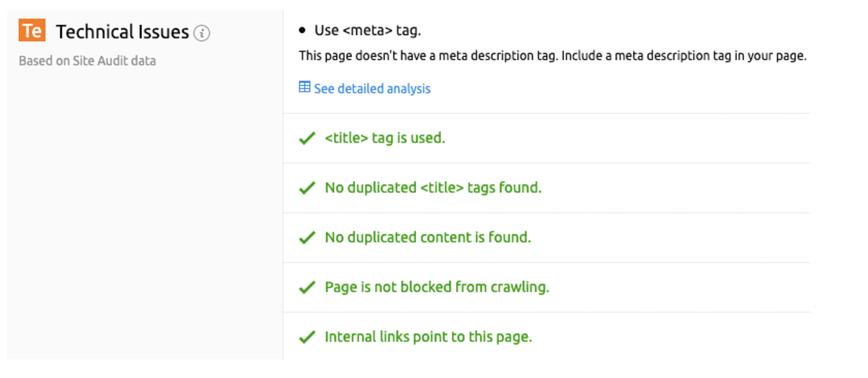Expand the Use meta tag issue row
This screenshot has width=868, height=378.
[367, 30]
